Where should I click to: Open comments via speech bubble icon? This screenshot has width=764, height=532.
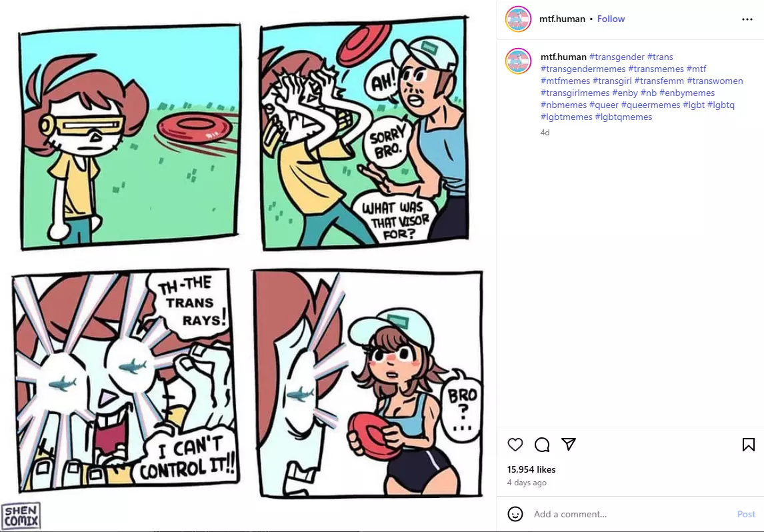(542, 444)
